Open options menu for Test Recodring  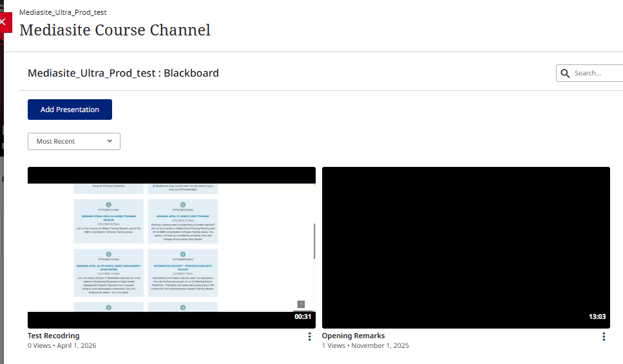309,336
